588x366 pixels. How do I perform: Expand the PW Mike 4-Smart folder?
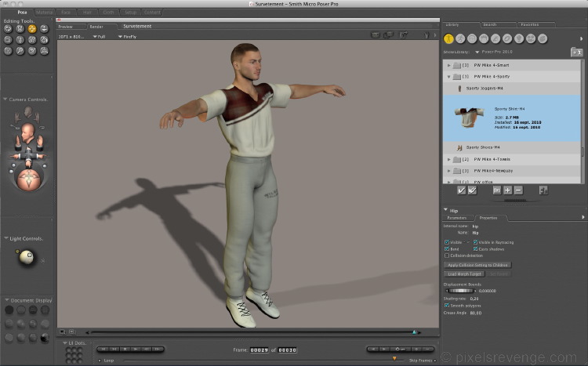[x=448, y=65]
